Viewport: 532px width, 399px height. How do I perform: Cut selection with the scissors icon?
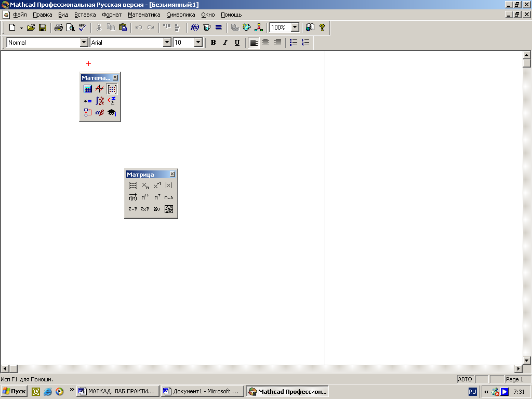99,28
